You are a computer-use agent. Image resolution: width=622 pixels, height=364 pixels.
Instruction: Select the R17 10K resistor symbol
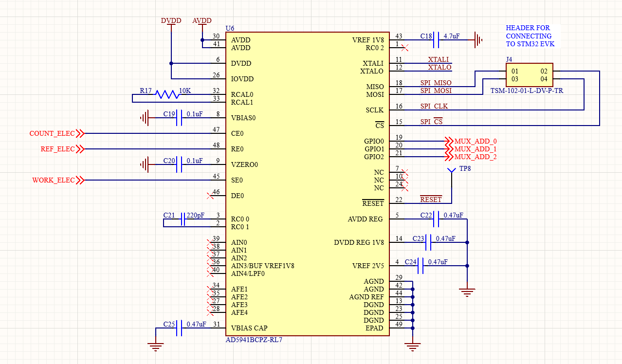click(x=168, y=94)
